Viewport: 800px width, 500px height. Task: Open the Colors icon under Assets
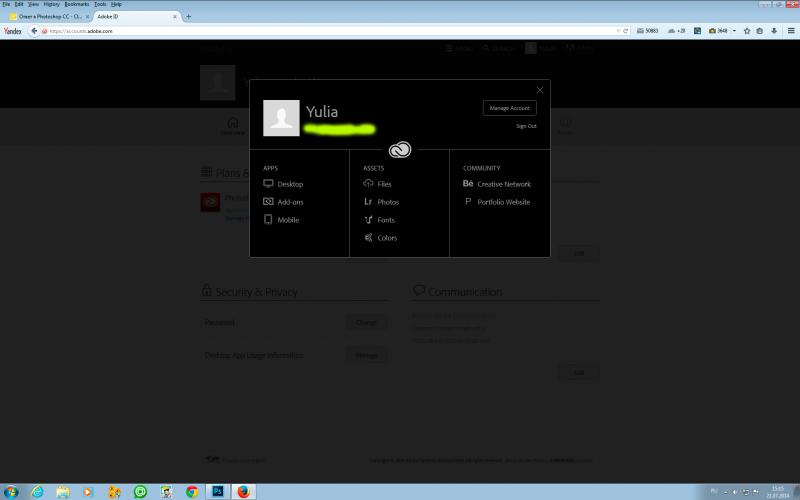point(368,237)
